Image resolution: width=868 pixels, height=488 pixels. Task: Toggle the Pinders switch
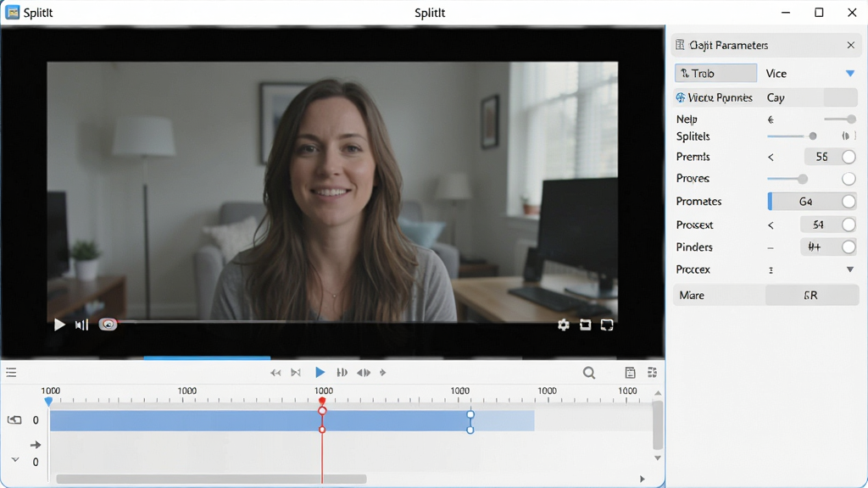(849, 247)
